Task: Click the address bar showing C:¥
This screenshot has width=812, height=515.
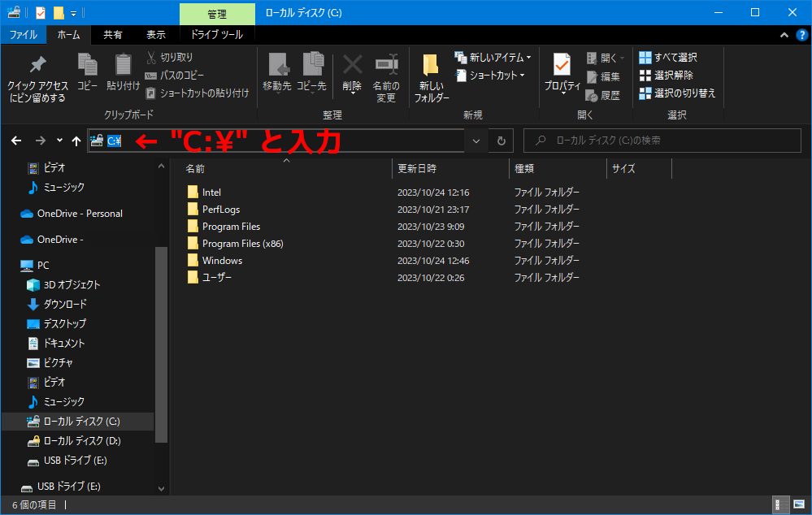Action: pyautogui.click(x=276, y=141)
